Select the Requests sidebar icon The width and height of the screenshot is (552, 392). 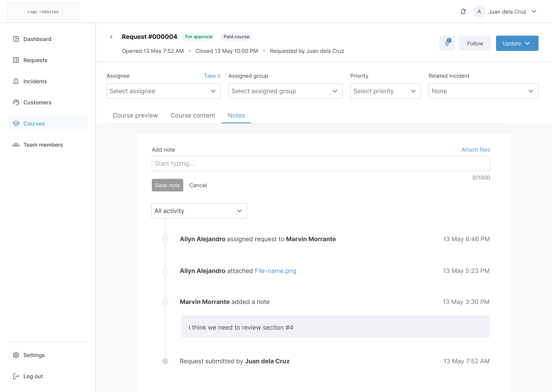[x=16, y=60]
